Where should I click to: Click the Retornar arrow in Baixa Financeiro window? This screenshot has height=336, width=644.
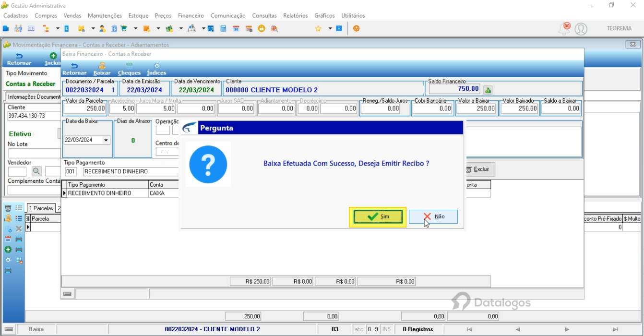(74, 69)
